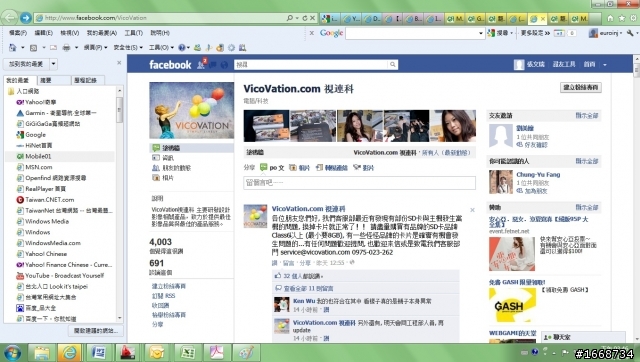Open the print dropdown arrow
Image resolution: width=640 pixels, height=362 pixels.
pyautogui.click(x=76, y=48)
